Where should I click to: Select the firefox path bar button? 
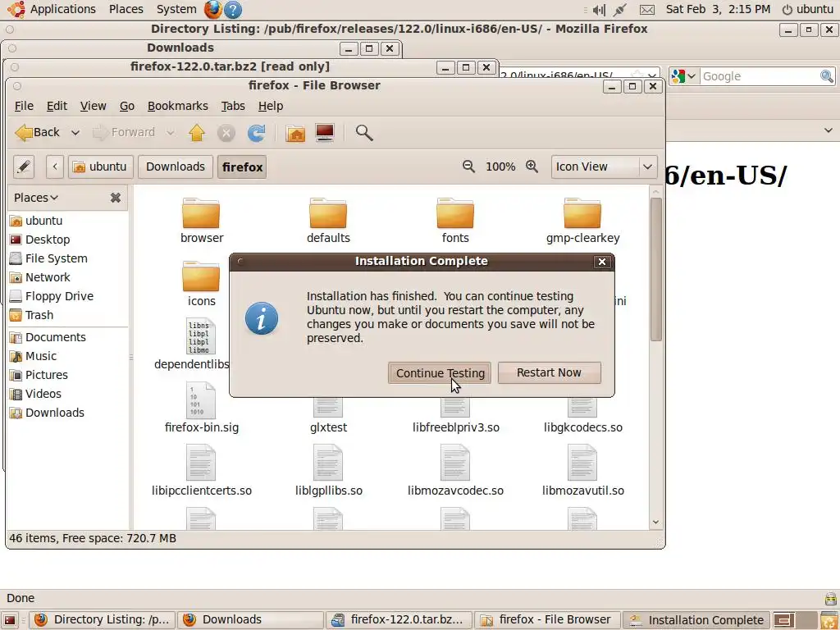point(242,167)
